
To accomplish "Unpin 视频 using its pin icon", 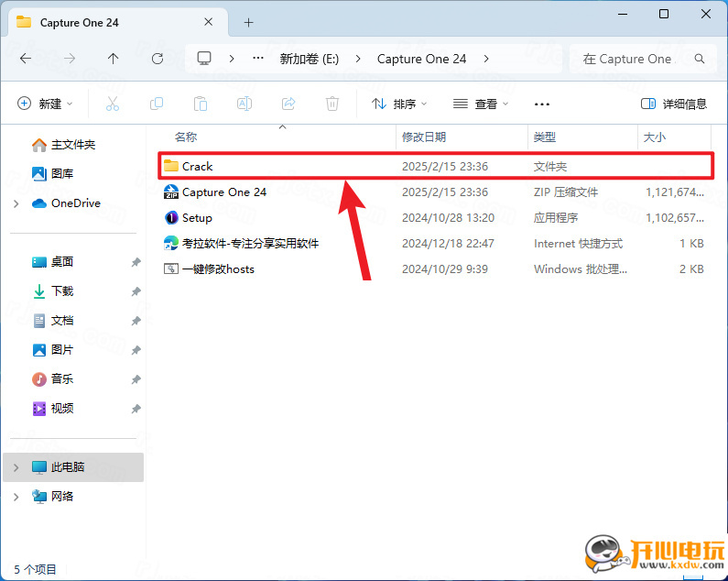I will point(136,409).
